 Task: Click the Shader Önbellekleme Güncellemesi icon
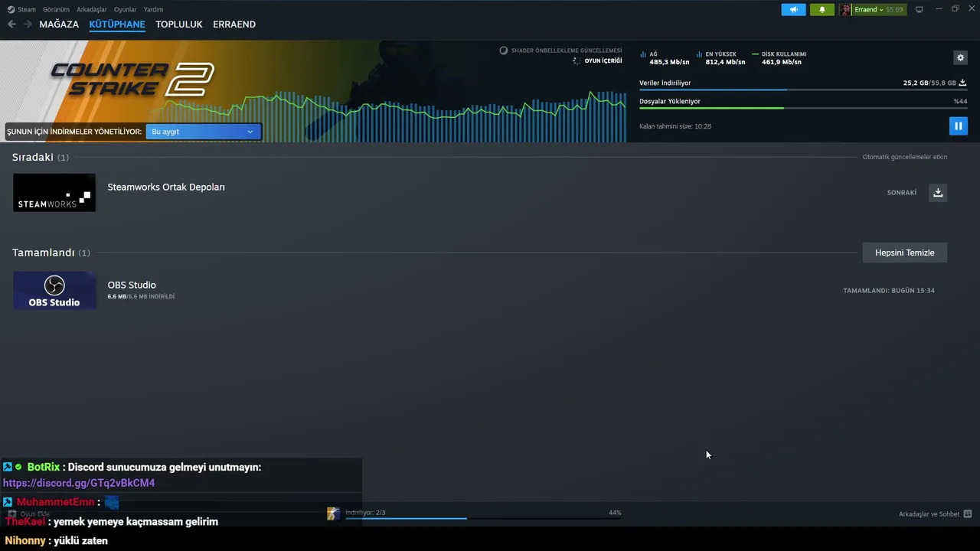pyautogui.click(x=504, y=51)
